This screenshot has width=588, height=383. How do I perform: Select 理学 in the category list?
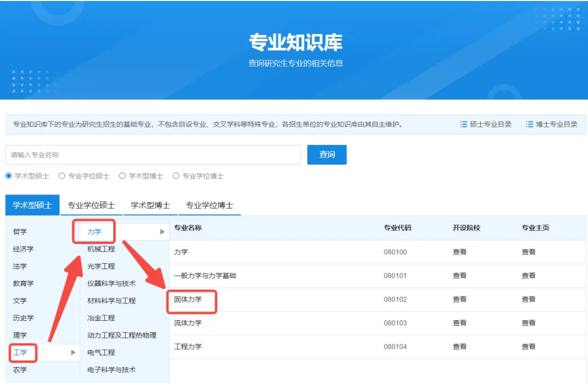(20, 336)
